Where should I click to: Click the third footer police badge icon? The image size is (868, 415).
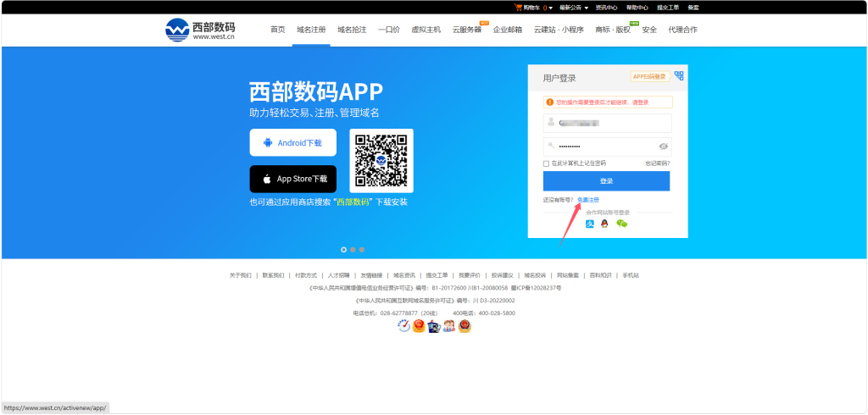(x=433, y=326)
